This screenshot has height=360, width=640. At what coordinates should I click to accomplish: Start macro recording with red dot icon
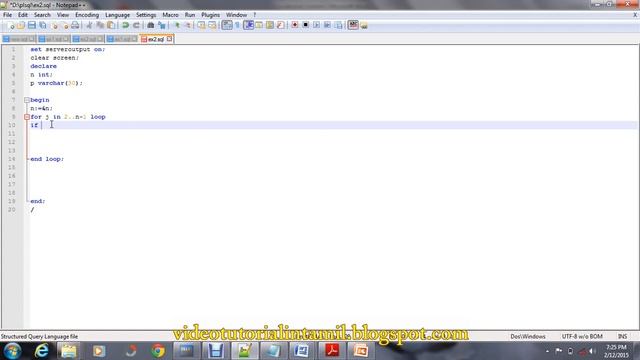tap(295, 25)
